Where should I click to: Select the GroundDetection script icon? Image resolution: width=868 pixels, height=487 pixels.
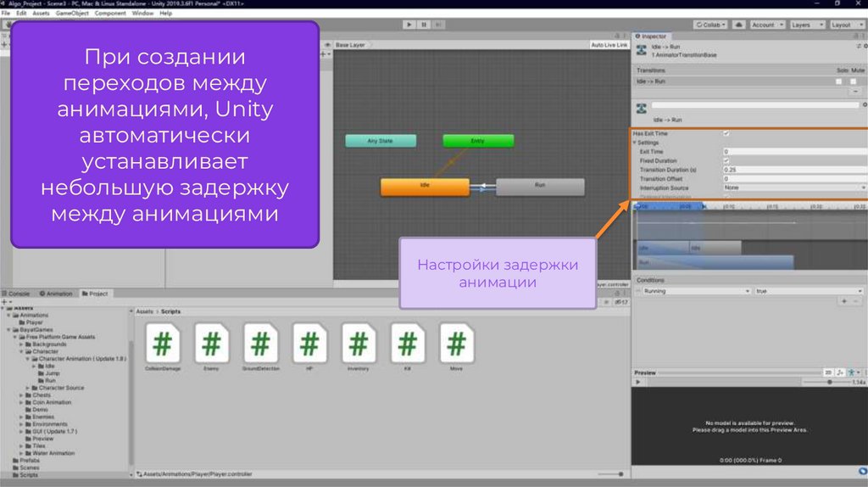click(260, 347)
